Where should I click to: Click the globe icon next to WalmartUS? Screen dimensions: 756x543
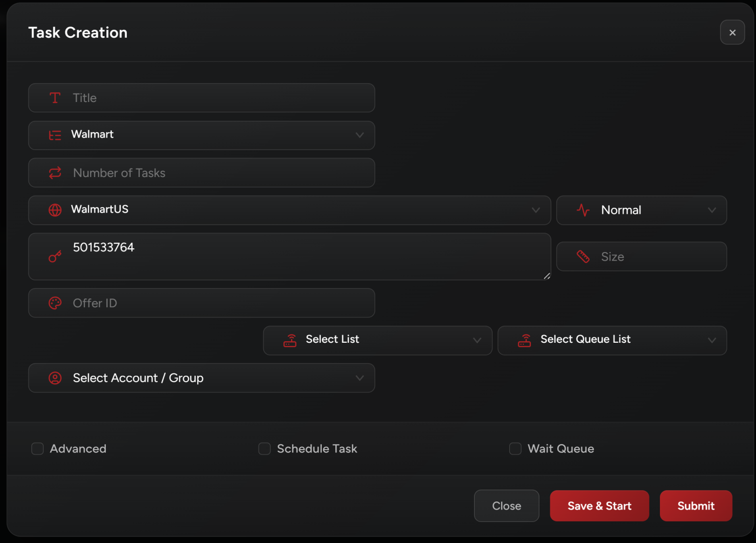pos(55,210)
